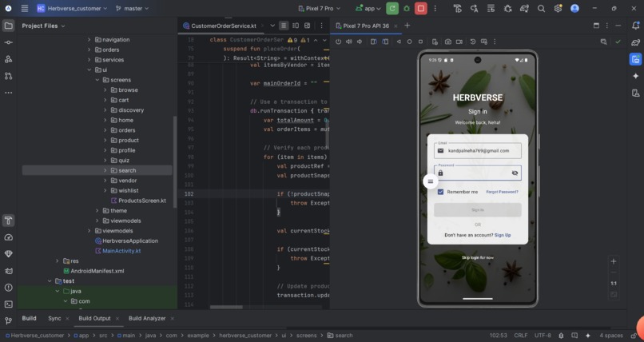Image resolution: width=644 pixels, height=342 pixels.
Task: Open the Terminal tool window
Action: coord(8,304)
